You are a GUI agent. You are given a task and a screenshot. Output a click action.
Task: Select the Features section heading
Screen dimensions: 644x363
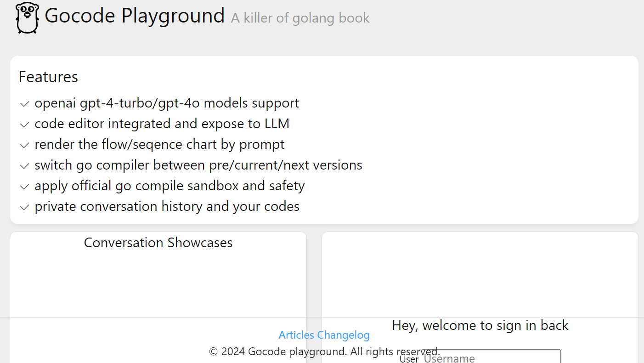48,77
